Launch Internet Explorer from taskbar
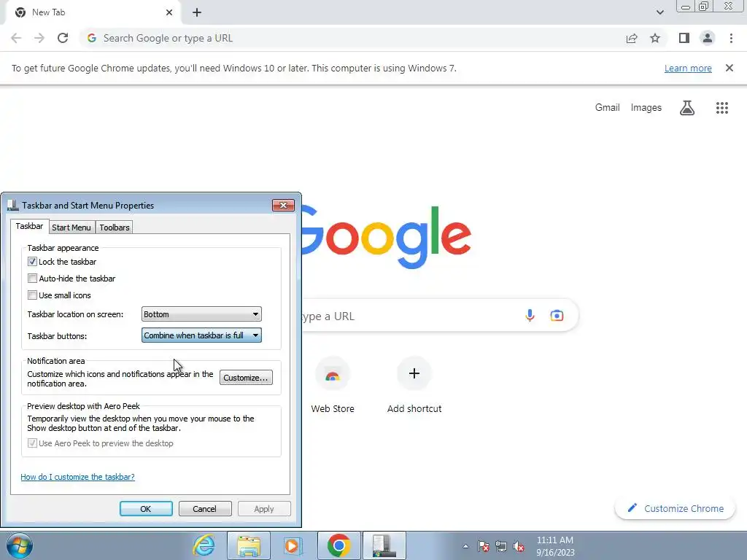747x560 pixels. pos(204,545)
